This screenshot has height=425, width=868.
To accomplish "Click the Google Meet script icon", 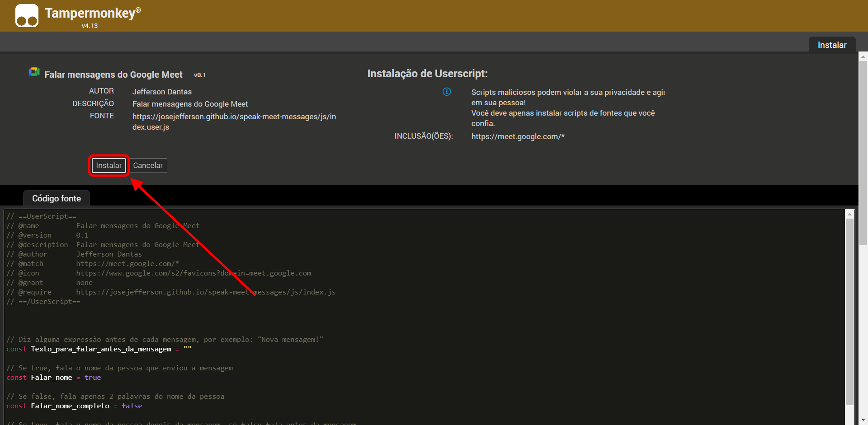I will (34, 72).
